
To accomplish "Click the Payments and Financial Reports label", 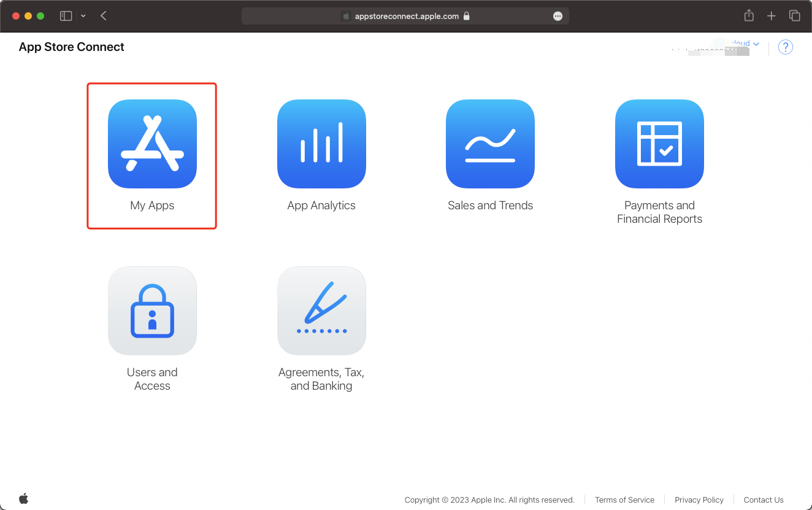I will pos(659,212).
